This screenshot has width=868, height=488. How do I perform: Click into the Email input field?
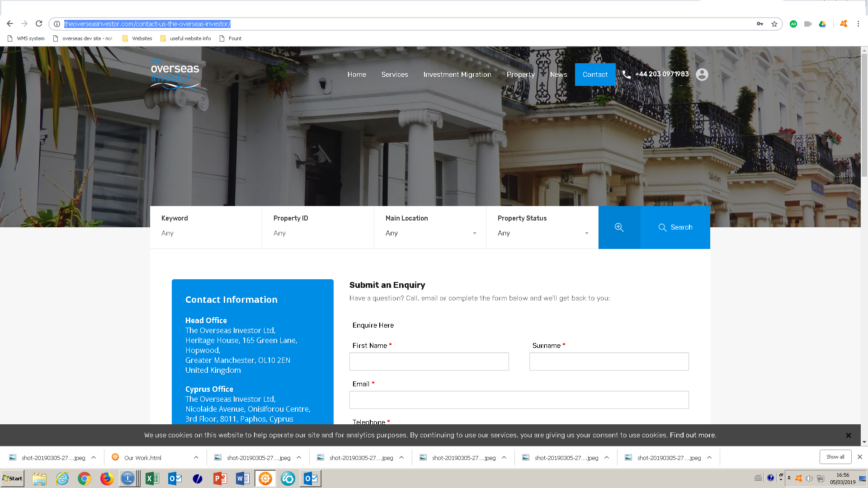pyautogui.click(x=519, y=400)
